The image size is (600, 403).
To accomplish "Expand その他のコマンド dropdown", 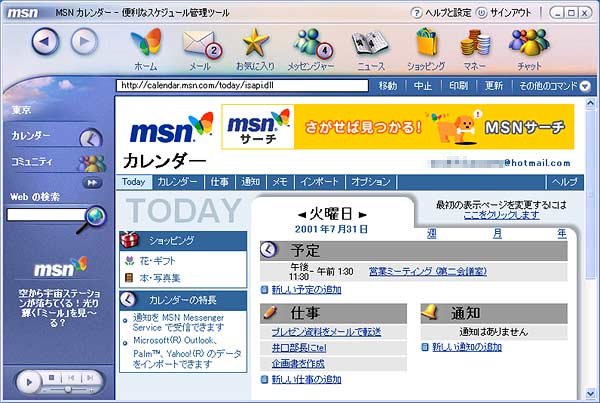I will (585, 86).
